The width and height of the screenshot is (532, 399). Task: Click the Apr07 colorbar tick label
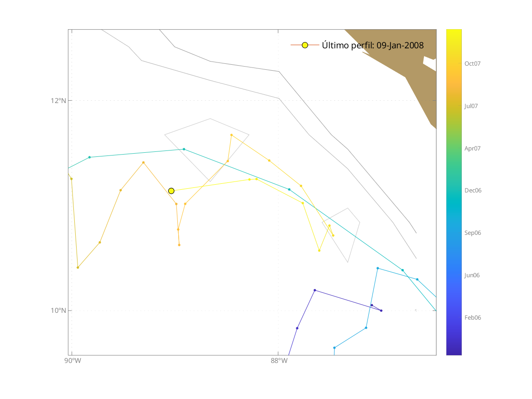472,148
